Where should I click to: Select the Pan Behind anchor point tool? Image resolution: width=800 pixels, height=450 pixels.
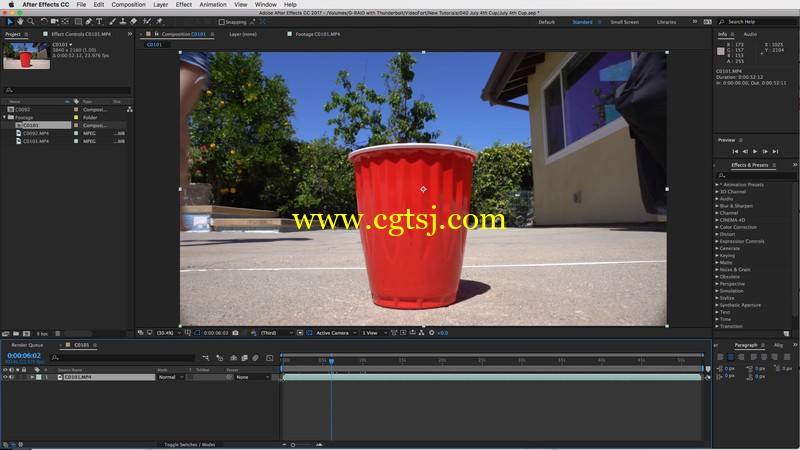65,21
